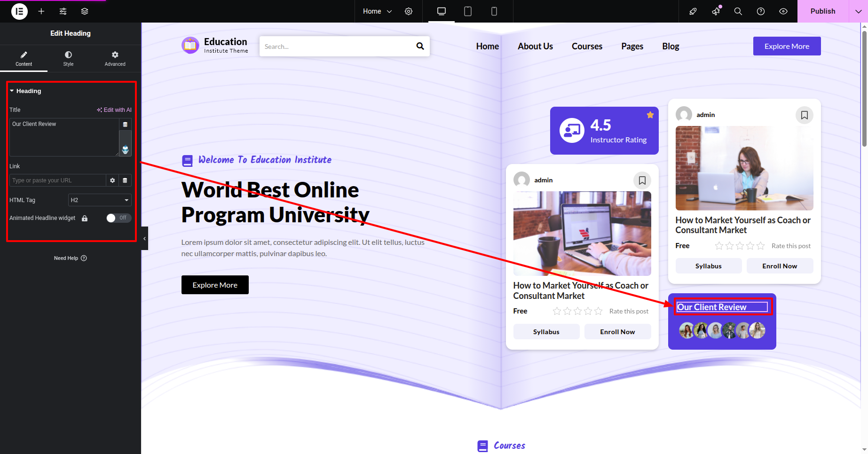Click the first client avatar photo
The width and height of the screenshot is (868, 454).
click(x=687, y=330)
